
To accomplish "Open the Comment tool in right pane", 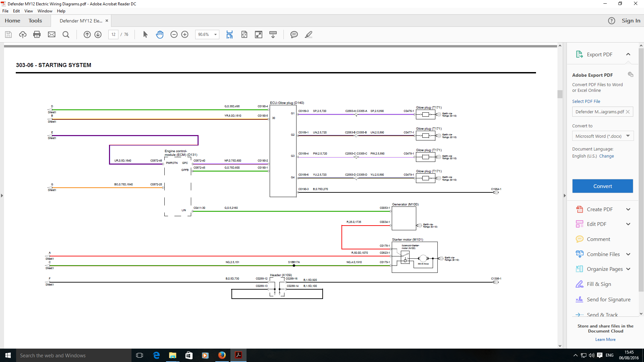I will click(x=598, y=239).
